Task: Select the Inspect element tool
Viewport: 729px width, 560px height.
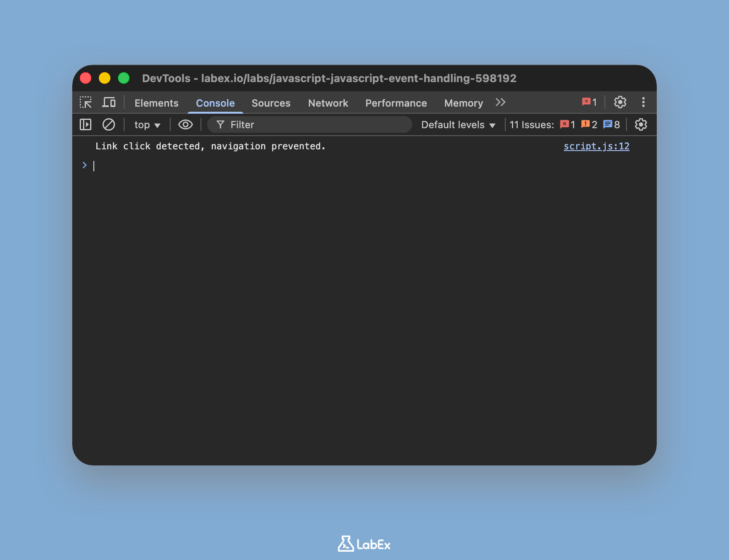Action: (86, 102)
